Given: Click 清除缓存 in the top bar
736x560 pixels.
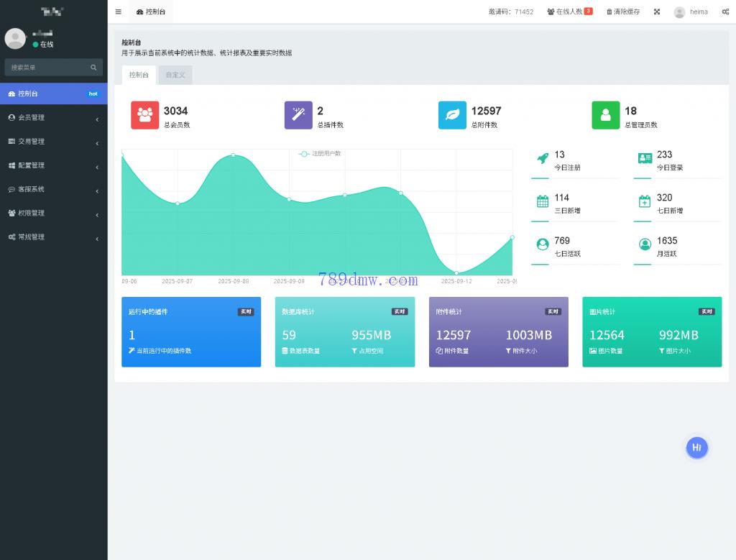Looking at the screenshot, I should click(622, 12).
